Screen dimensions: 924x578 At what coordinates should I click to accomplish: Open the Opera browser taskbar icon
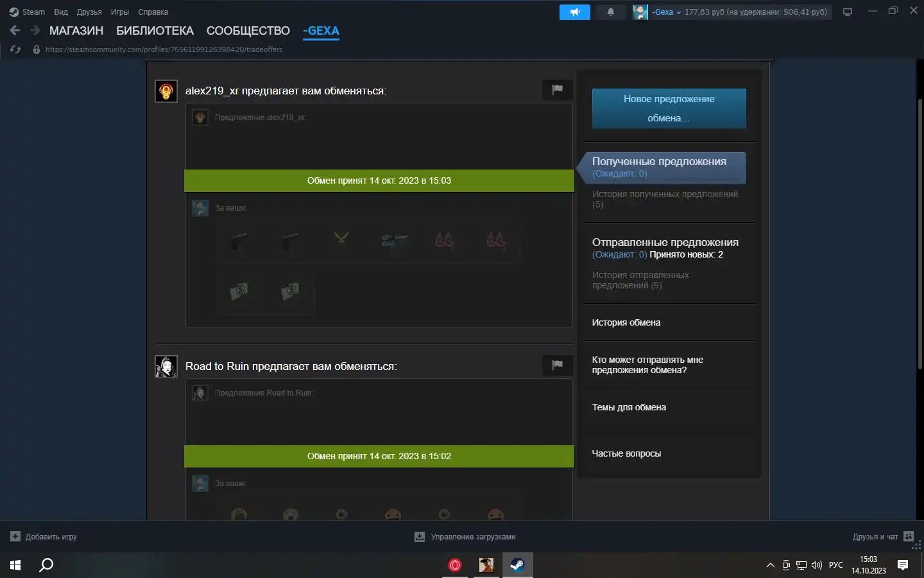point(455,565)
